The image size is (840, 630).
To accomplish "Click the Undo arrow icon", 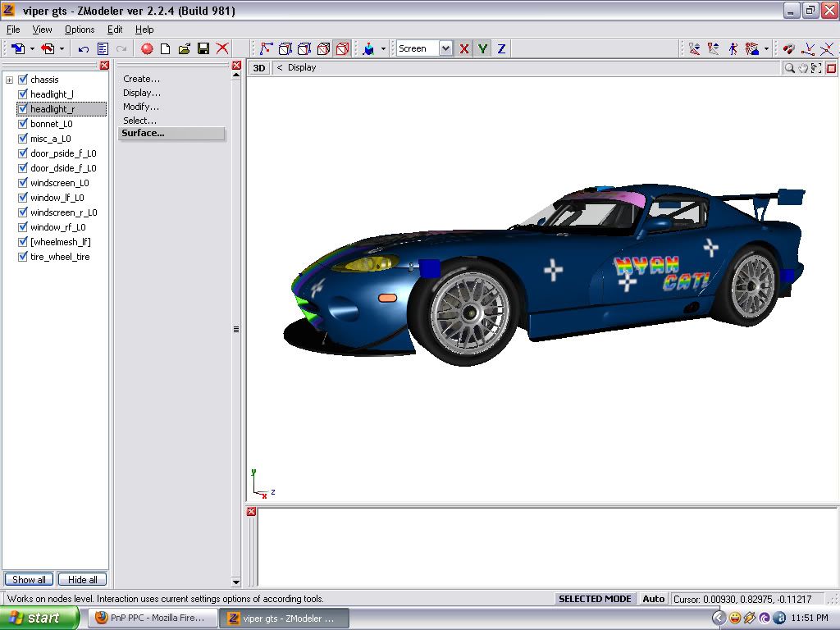I will click(84, 49).
